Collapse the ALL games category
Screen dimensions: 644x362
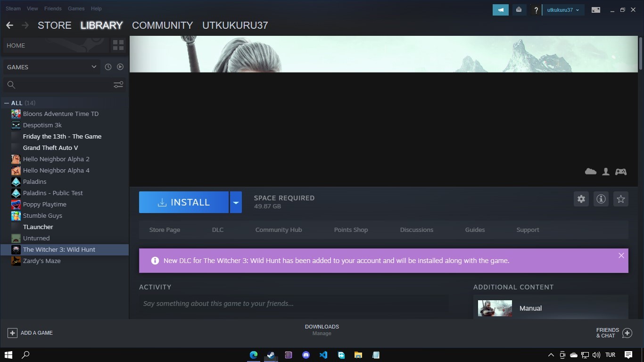click(7, 103)
